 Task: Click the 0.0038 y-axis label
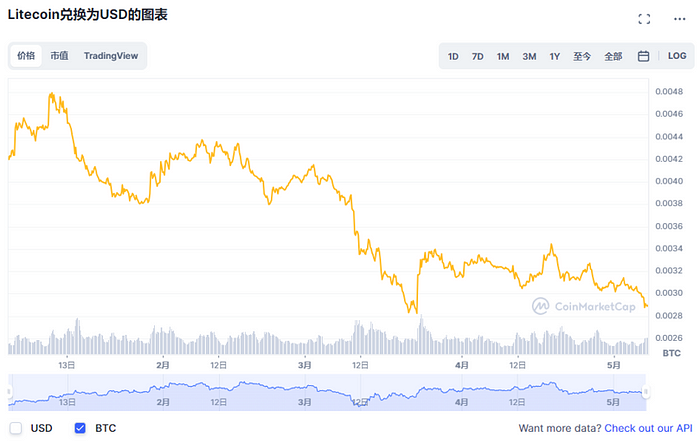tap(669, 203)
